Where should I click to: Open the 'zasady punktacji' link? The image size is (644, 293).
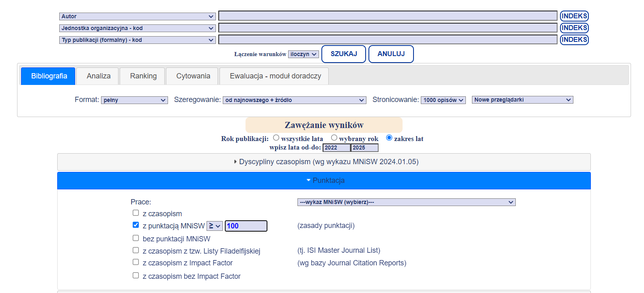coord(326,226)
